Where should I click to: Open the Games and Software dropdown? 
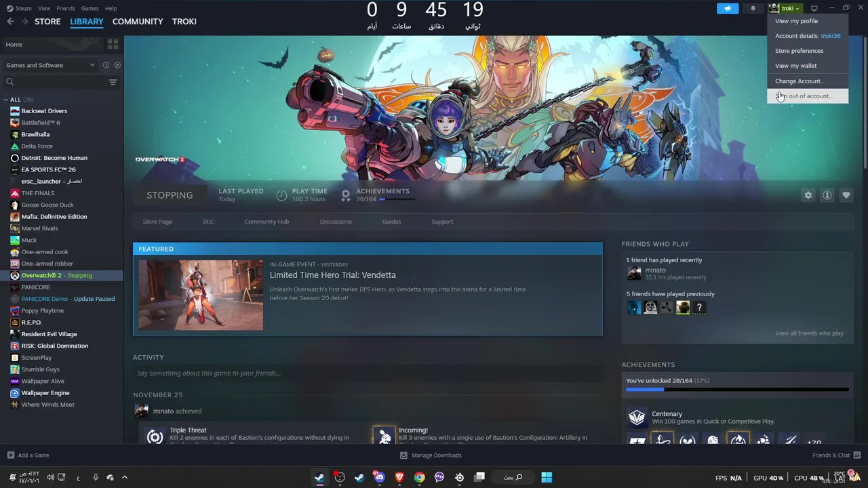tap(50, 65)
